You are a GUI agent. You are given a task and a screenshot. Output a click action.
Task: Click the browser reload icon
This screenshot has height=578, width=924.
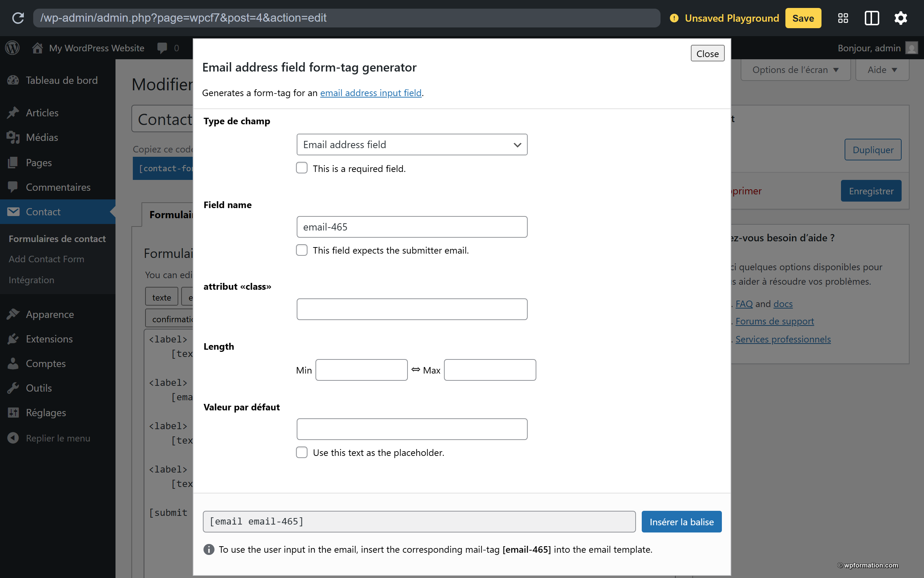coord(18,18)
